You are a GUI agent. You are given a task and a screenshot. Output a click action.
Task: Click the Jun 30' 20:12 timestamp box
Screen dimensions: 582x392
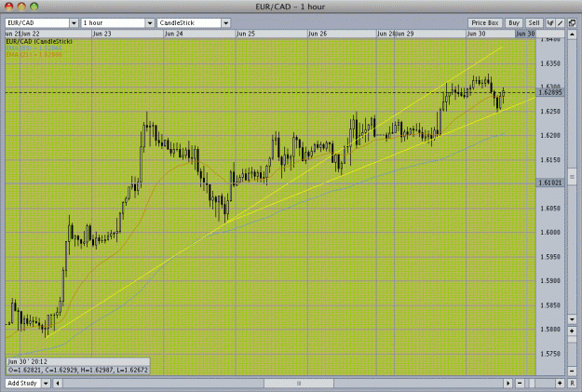[78, 361]
